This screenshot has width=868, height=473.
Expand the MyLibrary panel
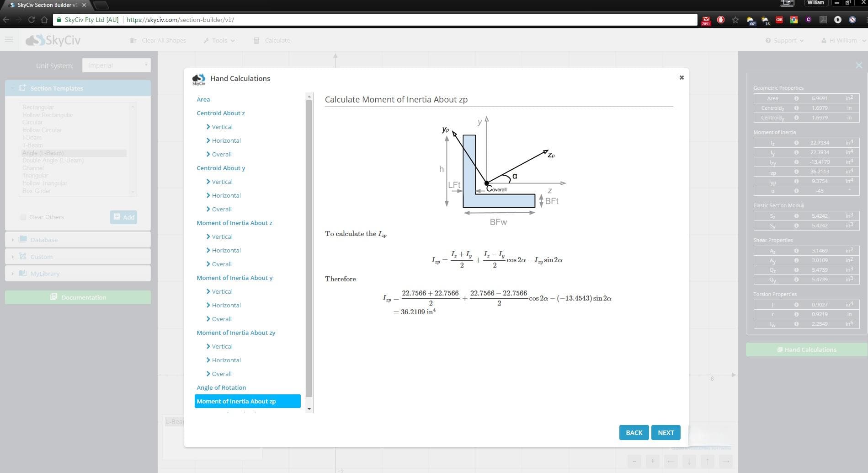[78, 274]
